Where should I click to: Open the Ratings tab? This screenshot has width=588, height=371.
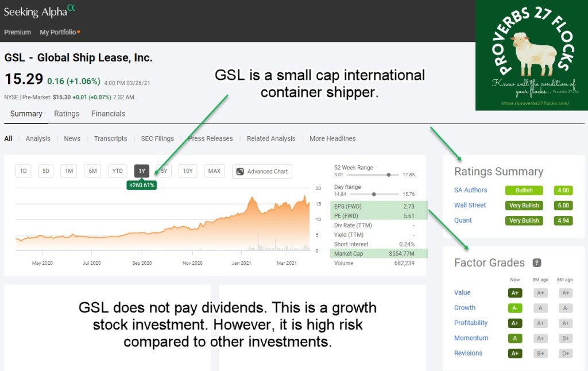(67, 114)
